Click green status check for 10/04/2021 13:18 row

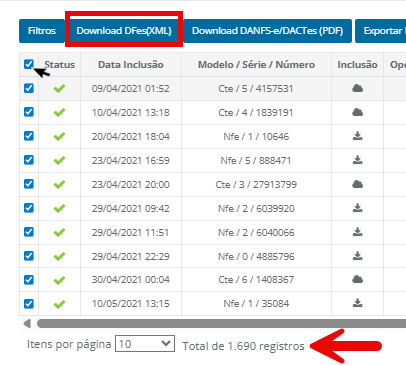[x=59, y=113]
